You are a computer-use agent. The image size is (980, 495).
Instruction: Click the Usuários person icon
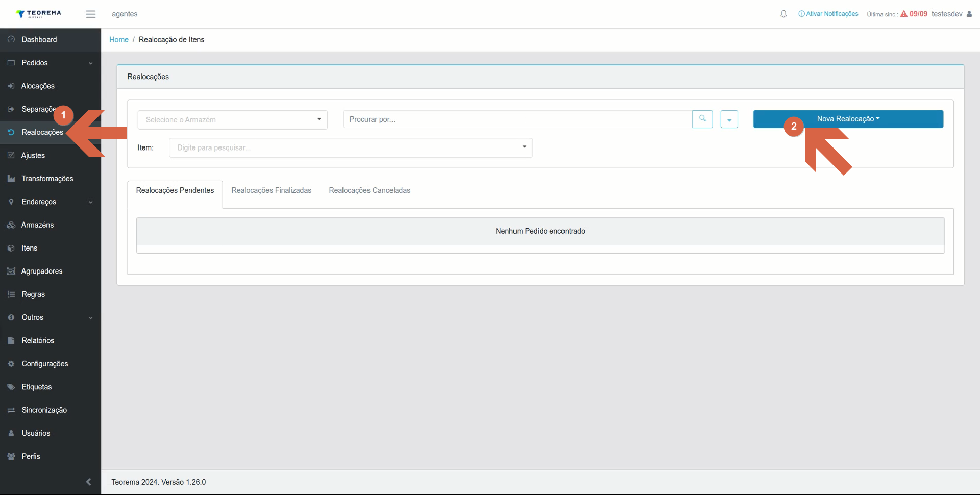11,433
